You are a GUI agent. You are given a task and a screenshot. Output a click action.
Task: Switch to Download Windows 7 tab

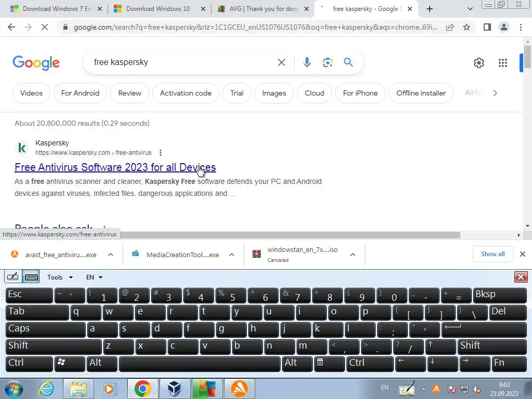click(56, 9)
